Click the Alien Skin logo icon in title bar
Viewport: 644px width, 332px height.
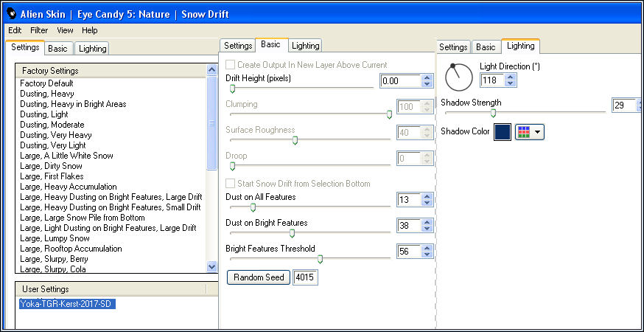click(x=11, y=14)
